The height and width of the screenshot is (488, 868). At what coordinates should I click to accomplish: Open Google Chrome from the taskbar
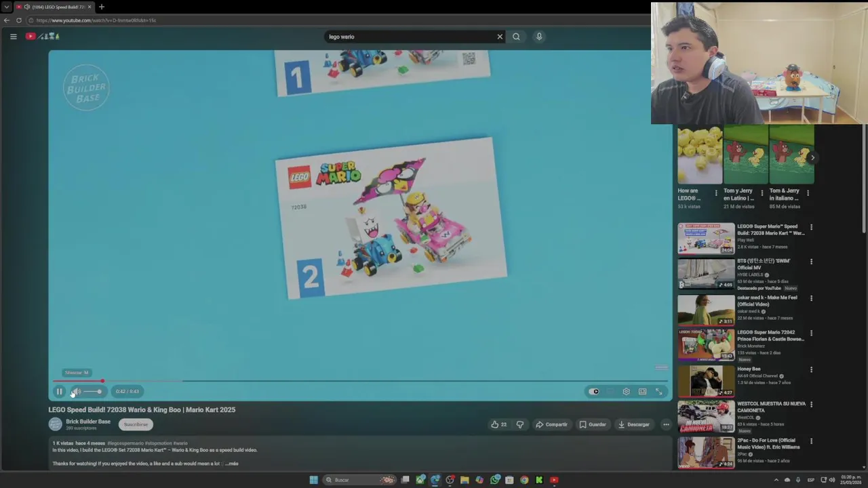(x=524, y=480)
